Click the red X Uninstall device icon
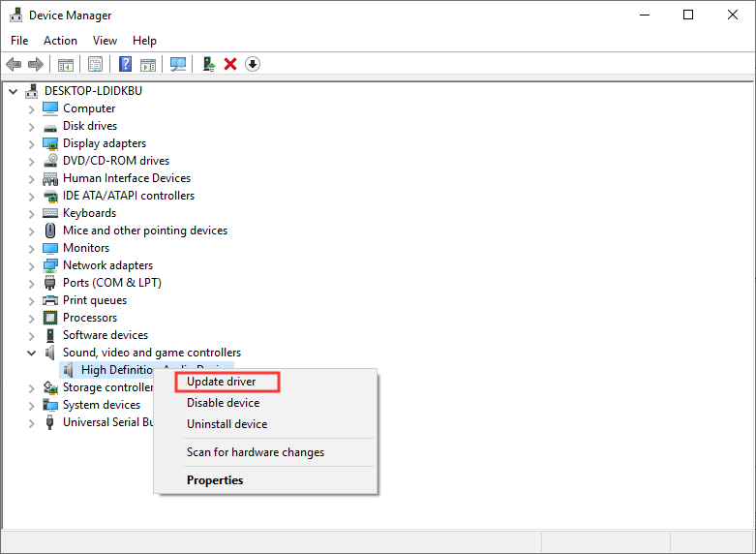 point(230,64)
